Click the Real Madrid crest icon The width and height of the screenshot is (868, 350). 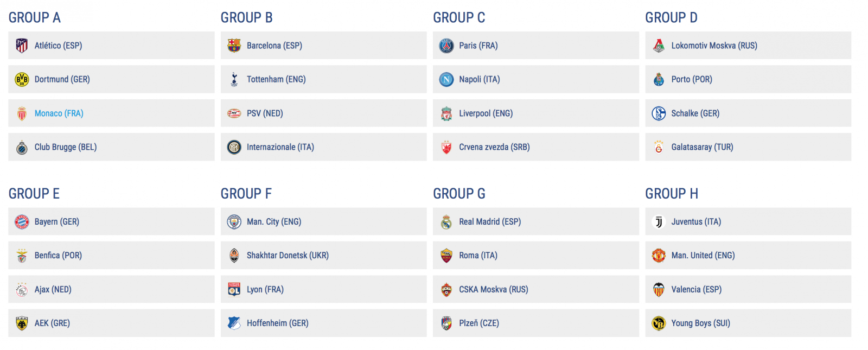pos(446,222)
